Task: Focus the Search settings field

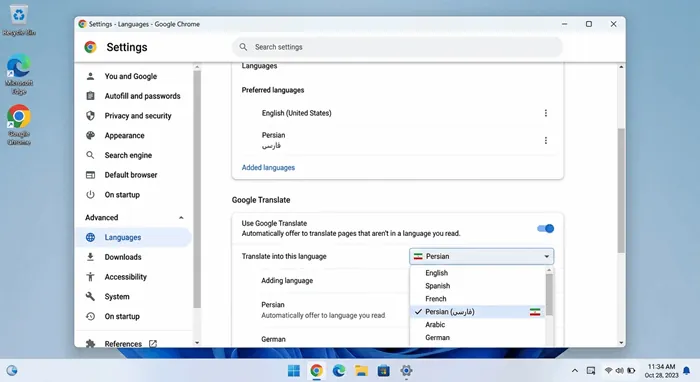Action: pyautogui.click(x=397, y=47)
